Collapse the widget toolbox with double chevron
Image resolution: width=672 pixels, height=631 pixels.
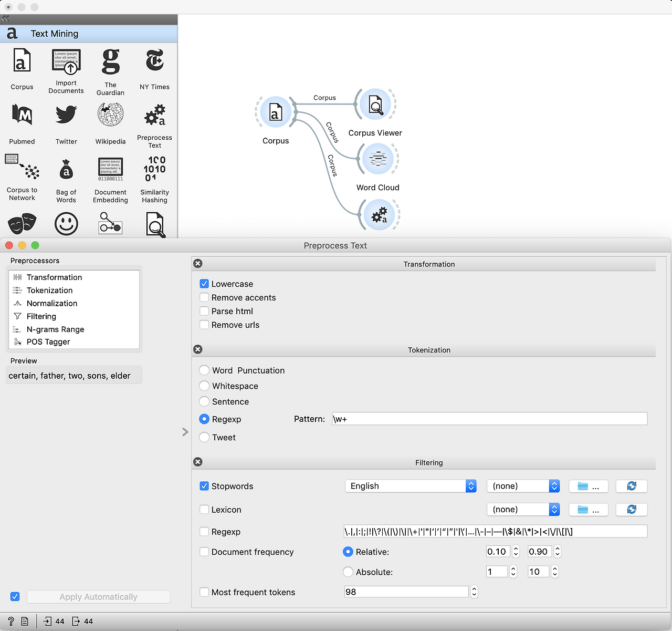pos(5,18)
